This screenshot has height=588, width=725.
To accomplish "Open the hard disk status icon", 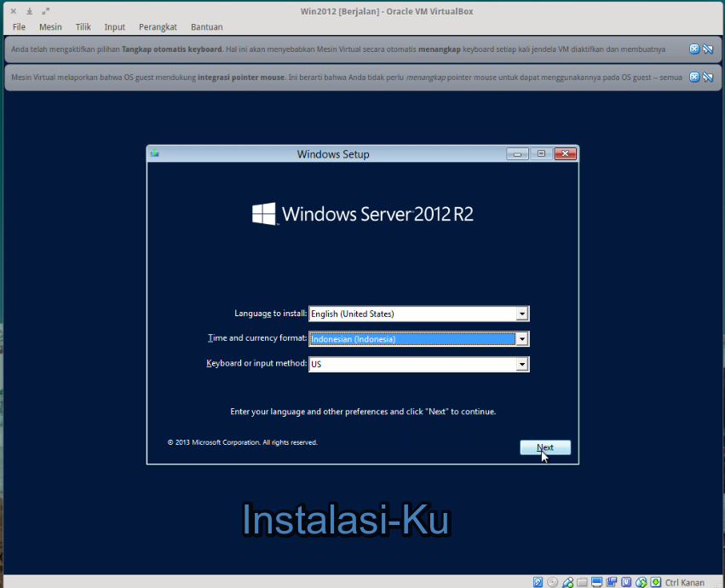I will coord(538,581).
